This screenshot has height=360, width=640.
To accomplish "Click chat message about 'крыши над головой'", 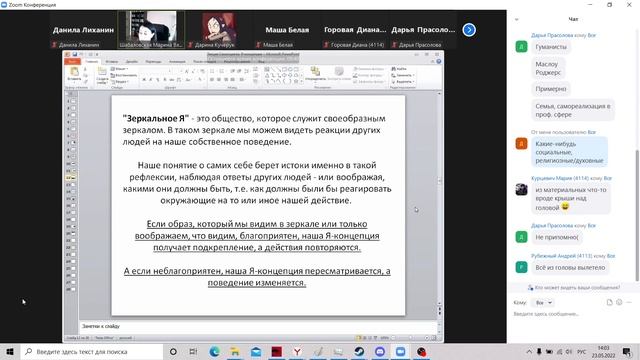I will click(x=571, y=199).
